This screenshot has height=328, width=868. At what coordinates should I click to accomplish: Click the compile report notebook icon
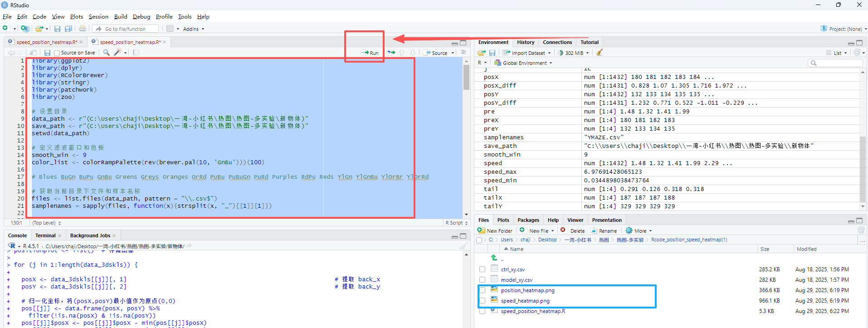[x=136, y=53]
